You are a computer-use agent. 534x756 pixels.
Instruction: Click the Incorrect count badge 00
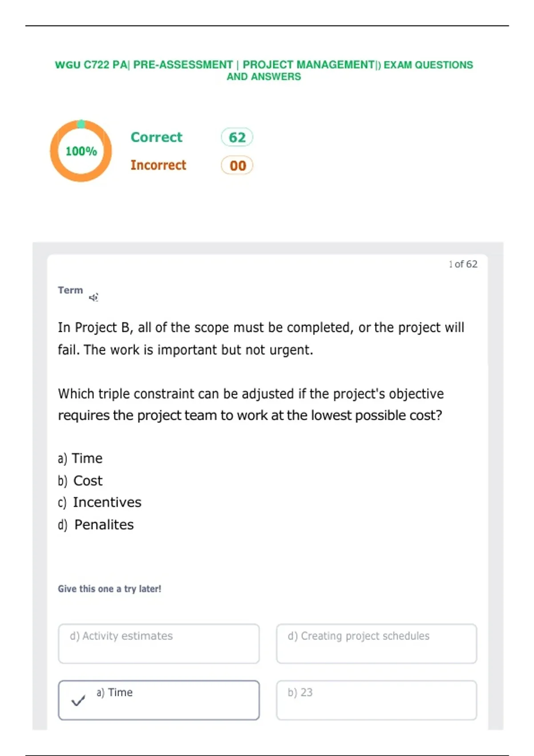237,165
